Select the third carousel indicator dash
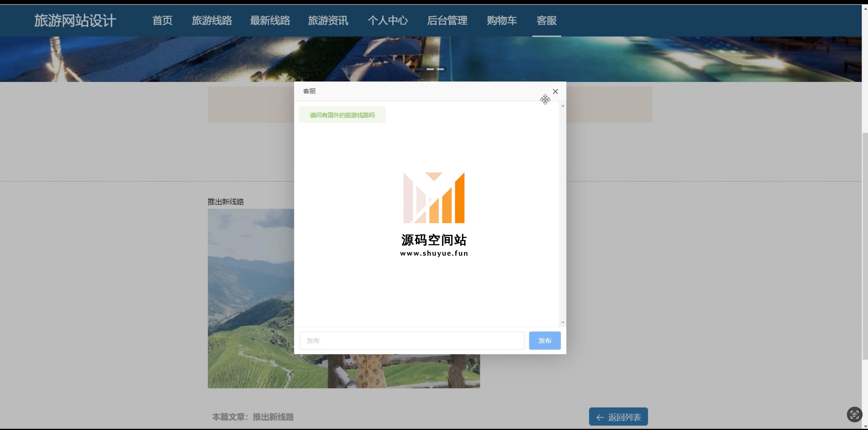868x430 pixels. tap(440, 69)
